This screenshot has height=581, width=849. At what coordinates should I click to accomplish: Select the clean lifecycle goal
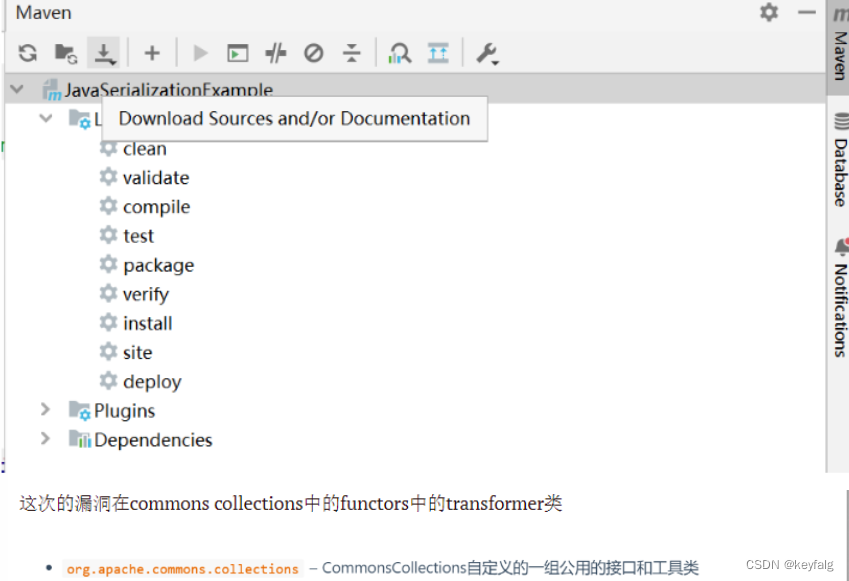tap(145, 148)
